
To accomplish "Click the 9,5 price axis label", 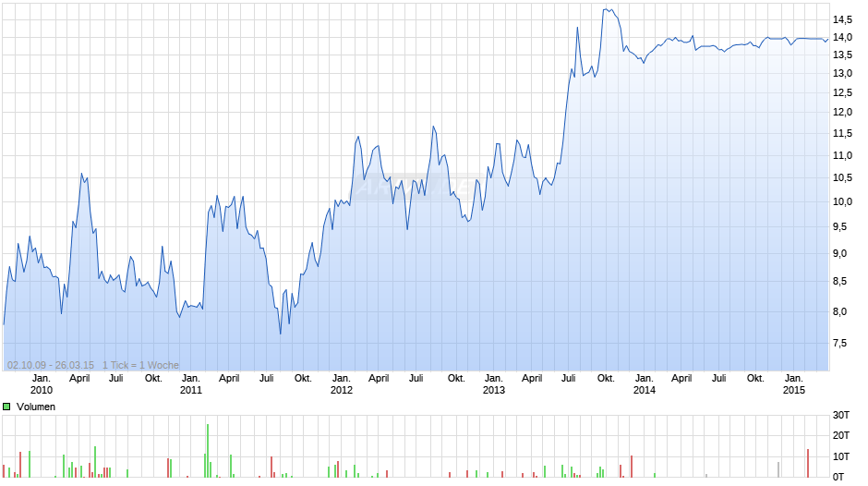I will [839, 226].
